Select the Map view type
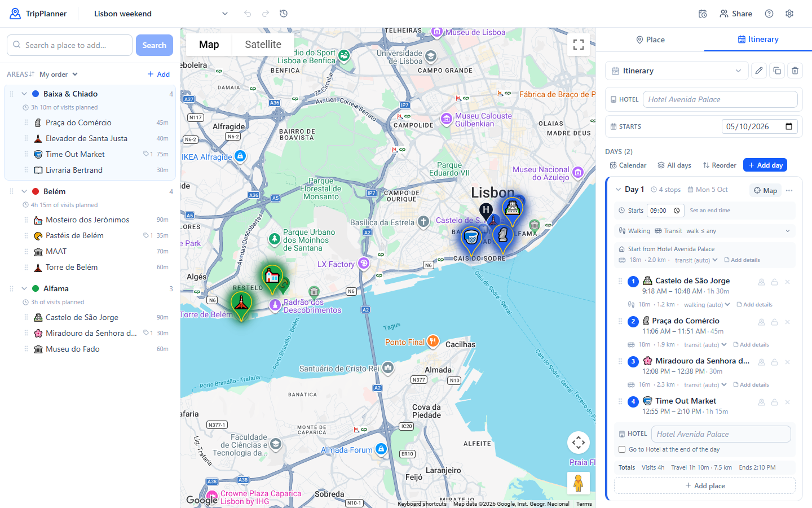Viewport: 812px width, 508px height. 209,45
